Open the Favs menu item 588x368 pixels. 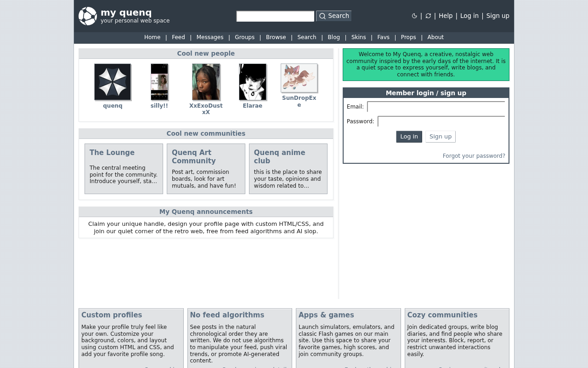tap(384, 37)
